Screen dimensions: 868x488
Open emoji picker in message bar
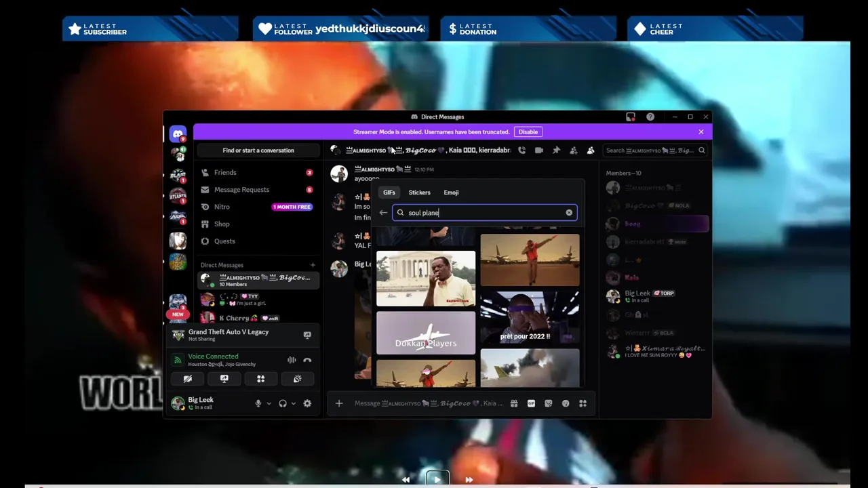pos(566,403)
